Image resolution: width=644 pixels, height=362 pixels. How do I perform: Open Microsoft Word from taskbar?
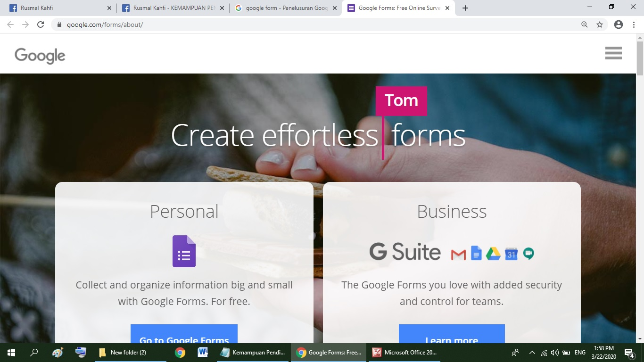point(203,352)
